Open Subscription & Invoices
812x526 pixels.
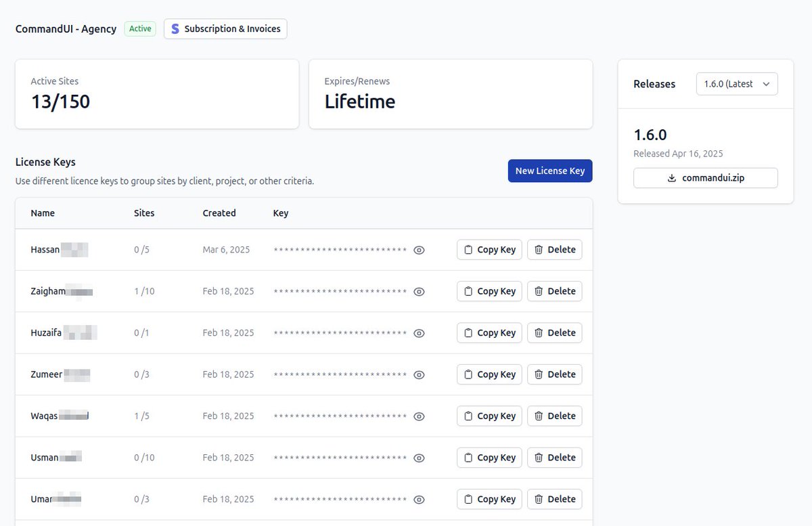point(225,29)
